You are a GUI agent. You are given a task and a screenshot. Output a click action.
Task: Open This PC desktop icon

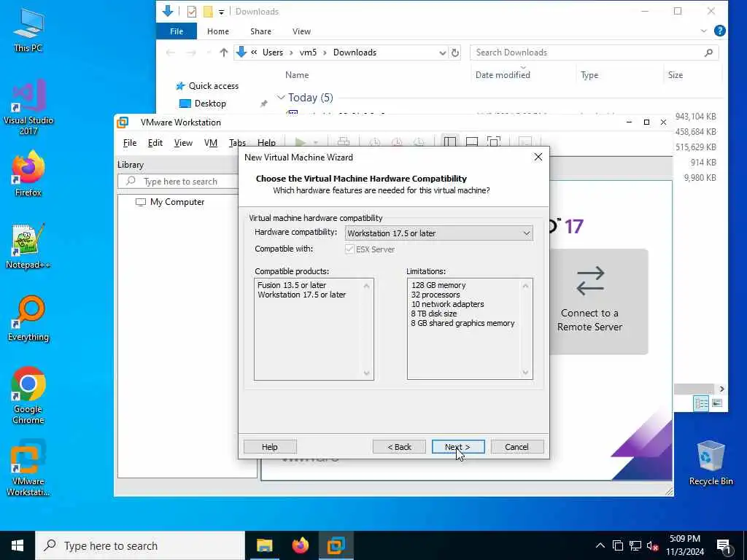(x=28, y=29)
